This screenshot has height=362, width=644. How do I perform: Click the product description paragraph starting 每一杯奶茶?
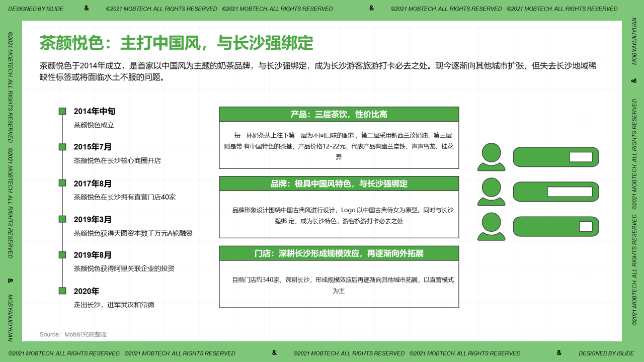tap(339, 146)
